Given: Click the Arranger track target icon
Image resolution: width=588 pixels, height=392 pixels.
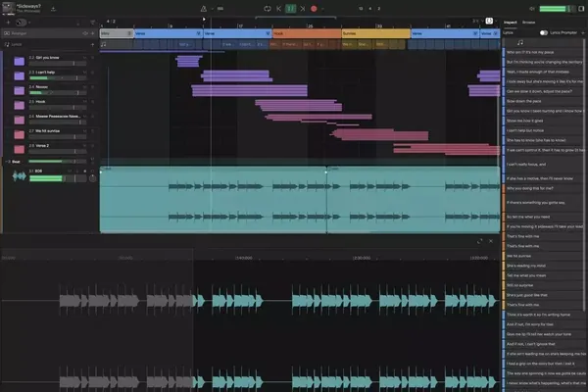Looking at the screenshot, I should 85,33.
